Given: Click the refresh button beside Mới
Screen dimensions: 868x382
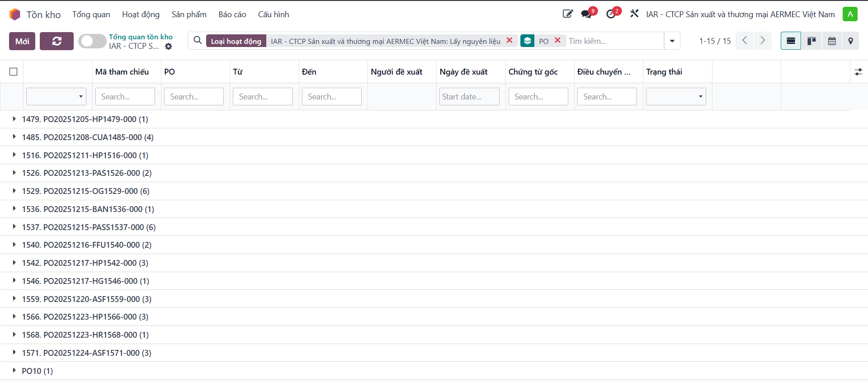Looking at the screenshot, I should pos(57,41).
